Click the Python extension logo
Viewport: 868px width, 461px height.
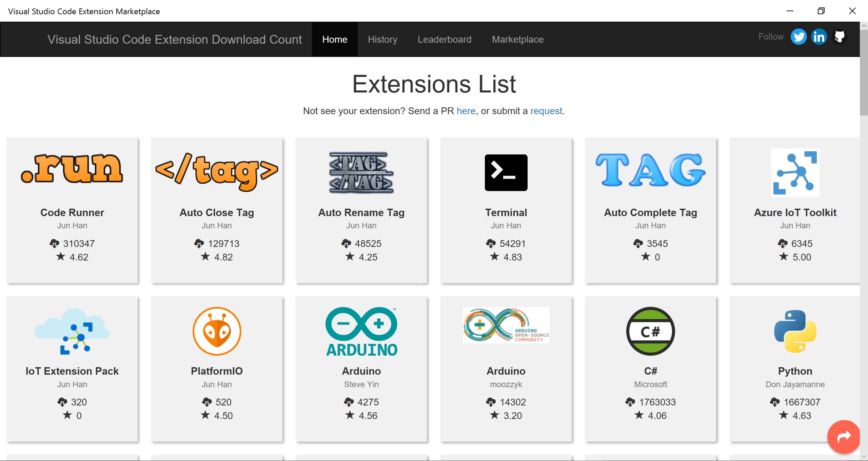tap(795, 331)
